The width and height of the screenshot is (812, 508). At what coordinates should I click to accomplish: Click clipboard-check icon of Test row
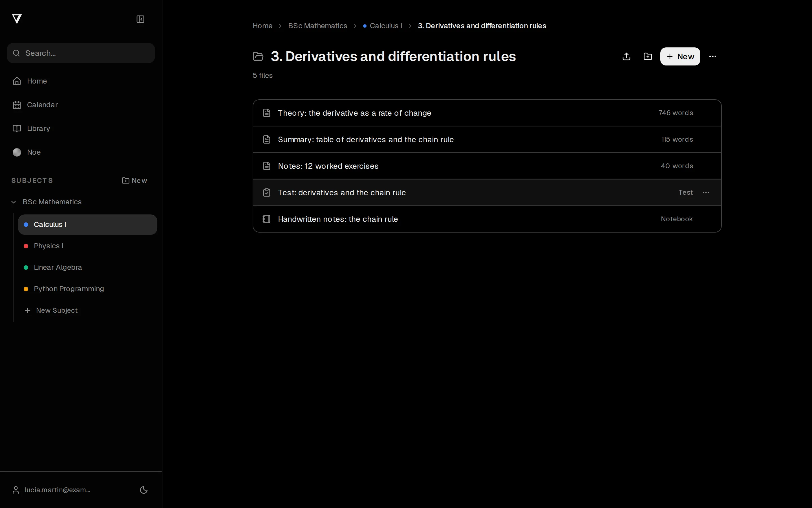tap(267, 192)
